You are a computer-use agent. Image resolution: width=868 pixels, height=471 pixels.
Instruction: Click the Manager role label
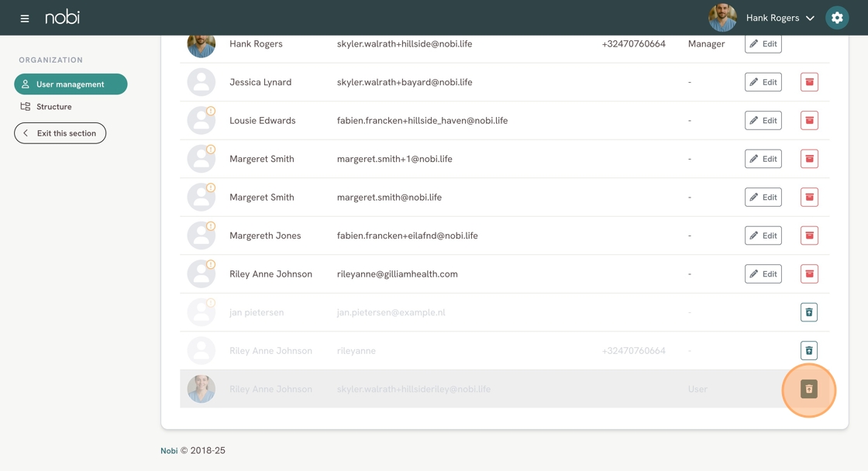706,43
